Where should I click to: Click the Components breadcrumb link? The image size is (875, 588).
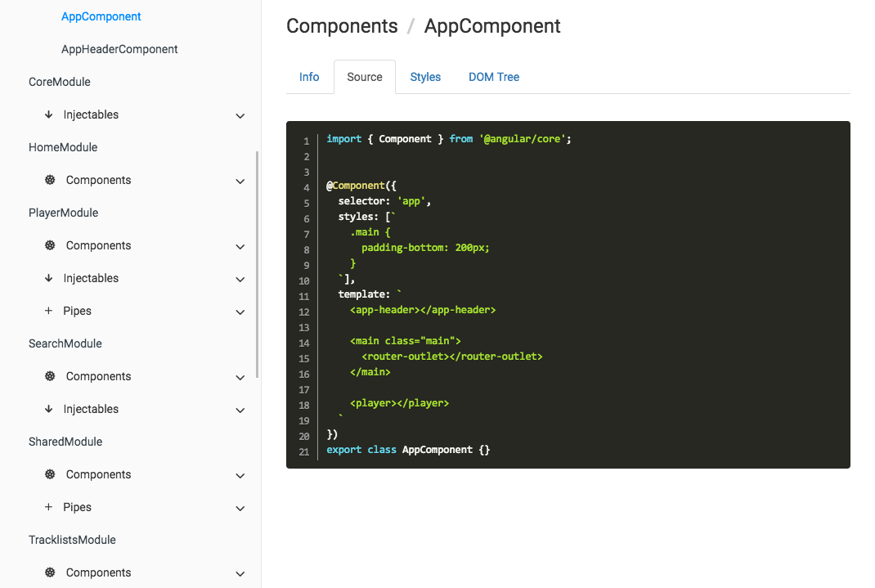click(x=342, y=26)
